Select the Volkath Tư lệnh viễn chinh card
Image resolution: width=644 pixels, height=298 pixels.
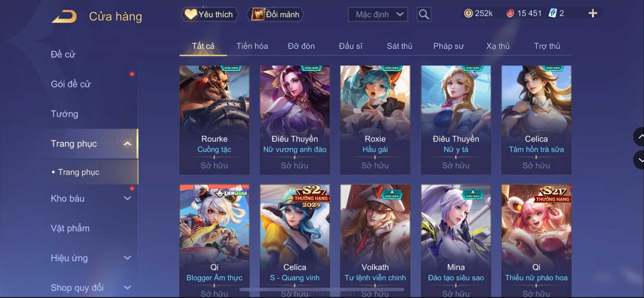375,240
